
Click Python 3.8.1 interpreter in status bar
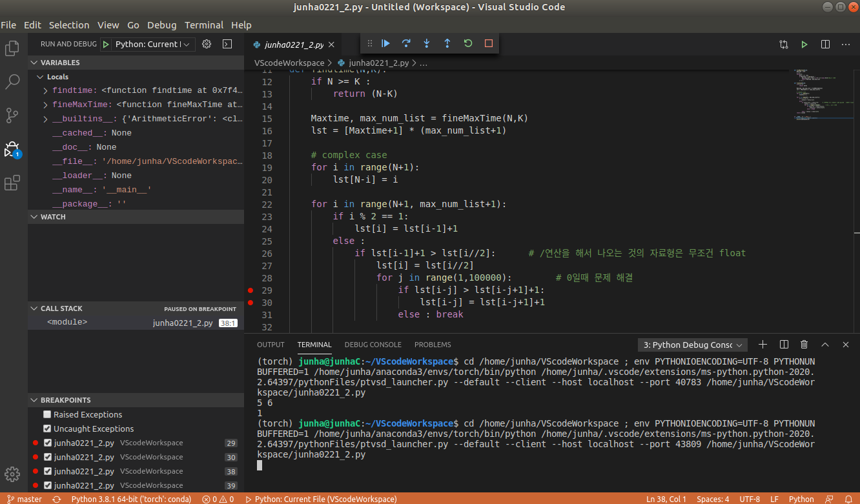pyautogui.click(x=130, y=499)
